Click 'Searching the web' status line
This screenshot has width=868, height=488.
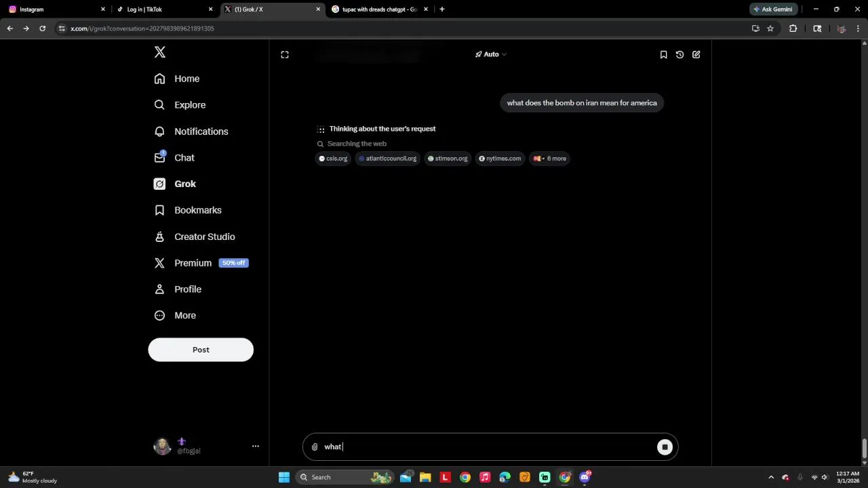click(x=357, y=144)
